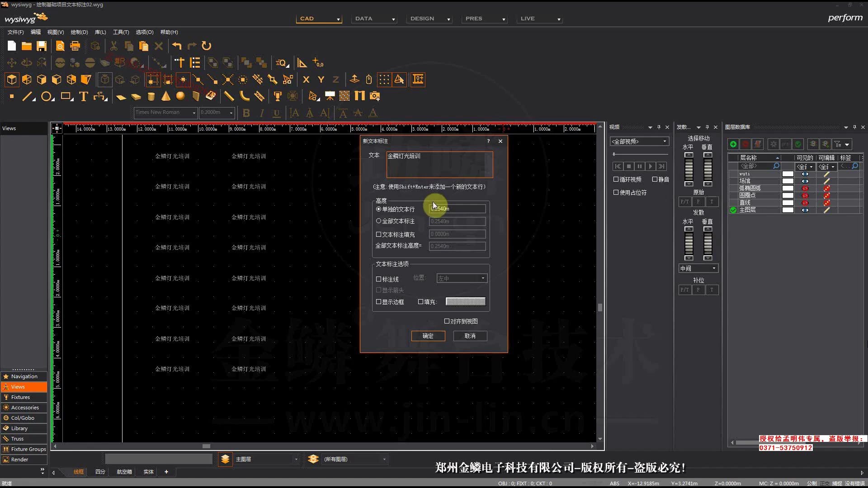Open the 绘制(D) menu
Viewport: 868px width, 488px height.
(x=79, y=32)
